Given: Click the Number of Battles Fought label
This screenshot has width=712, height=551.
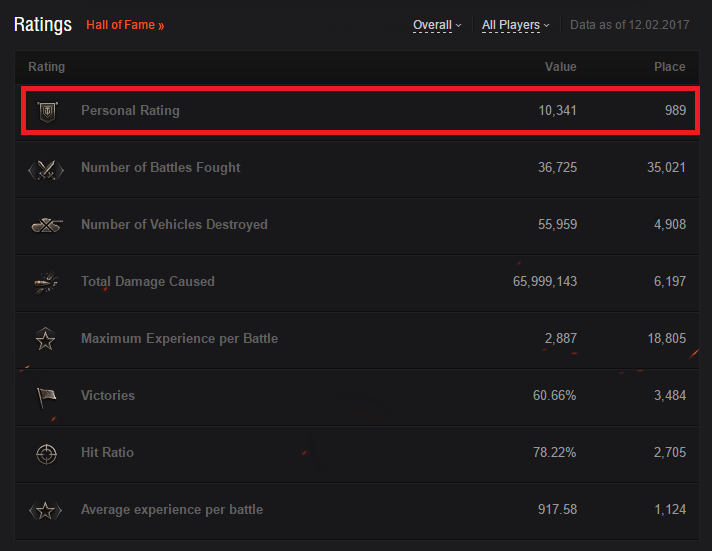Looking at the screenshot, I should [161, 168].
